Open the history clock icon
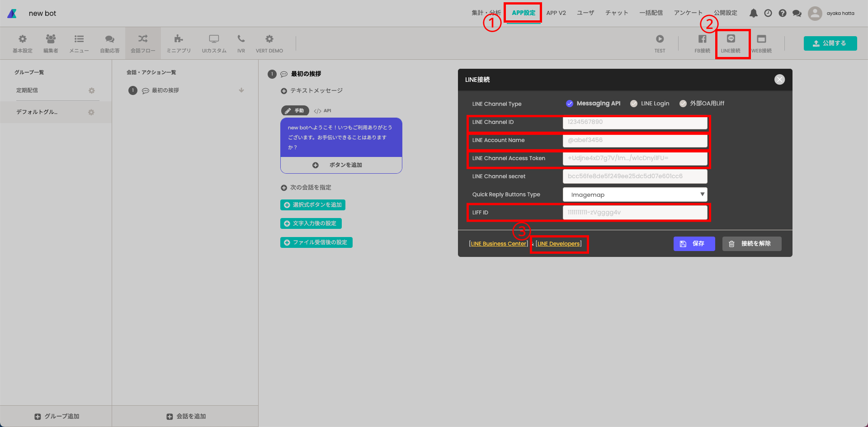The width and height of the screenshot is (868, 427). (768, 13)
